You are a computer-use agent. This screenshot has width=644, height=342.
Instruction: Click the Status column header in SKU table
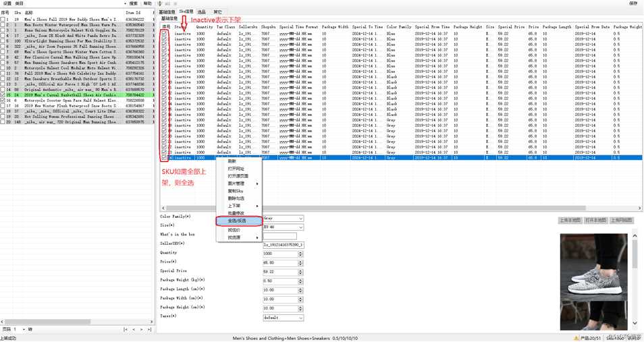point(180,27)
